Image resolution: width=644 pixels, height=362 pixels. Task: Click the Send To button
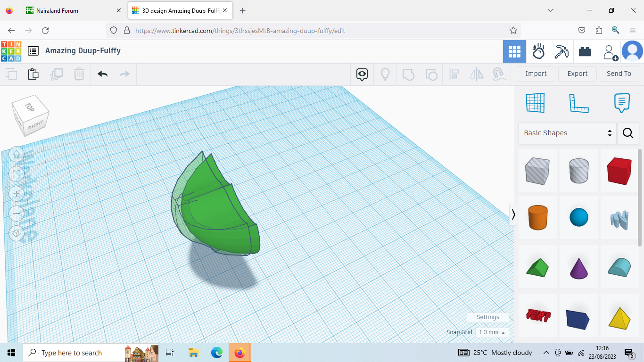pos(619,74)
